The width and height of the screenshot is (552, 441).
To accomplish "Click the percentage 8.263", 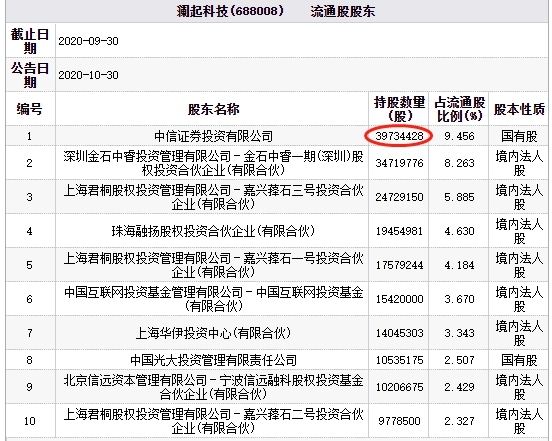I will pyautogui.click(x=459, y=163).
